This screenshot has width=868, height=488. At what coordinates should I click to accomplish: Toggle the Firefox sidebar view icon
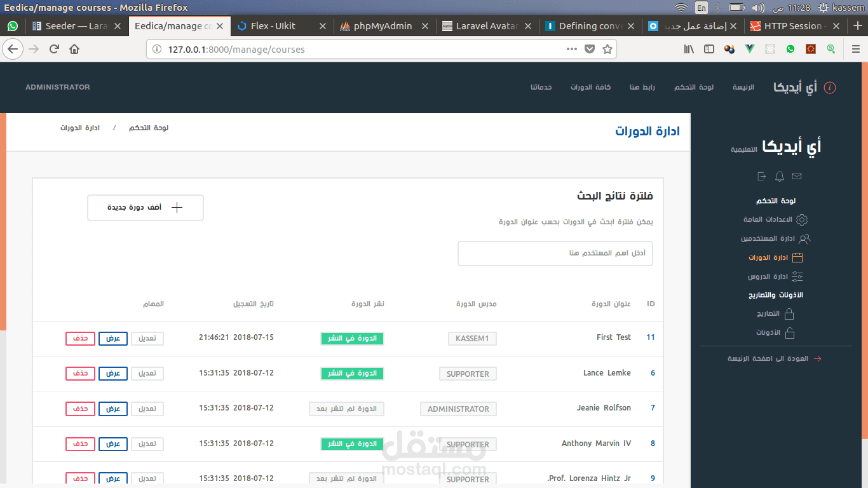point(709,49)
